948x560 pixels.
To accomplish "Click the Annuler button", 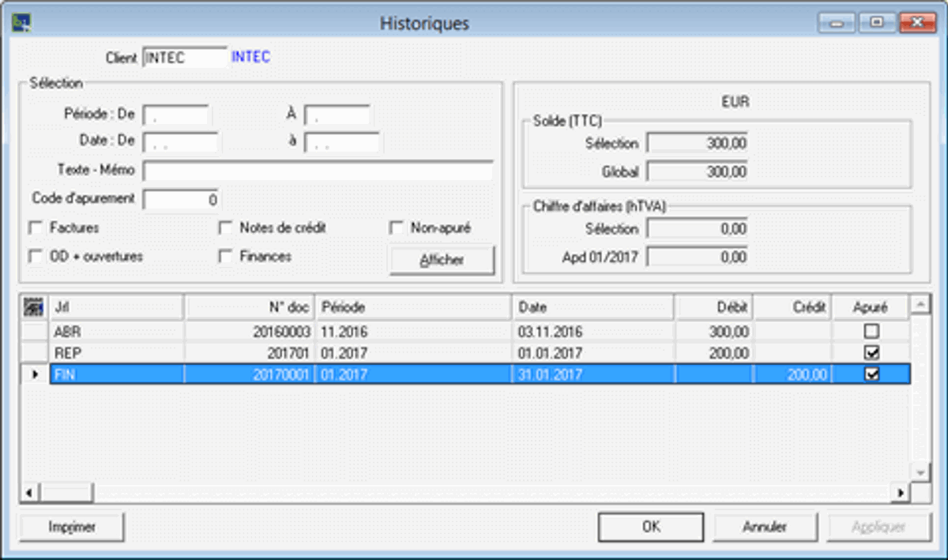I will 765,527.
